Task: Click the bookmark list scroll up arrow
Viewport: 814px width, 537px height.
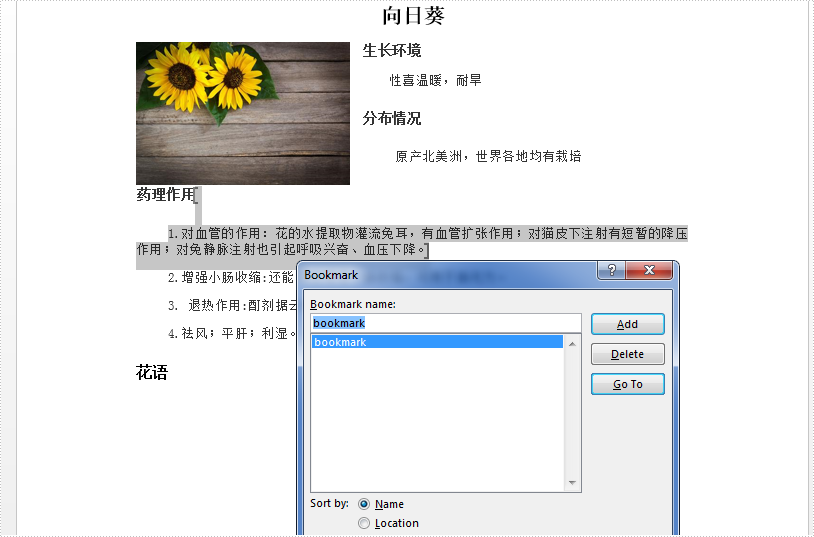Action: click(573, 344)
